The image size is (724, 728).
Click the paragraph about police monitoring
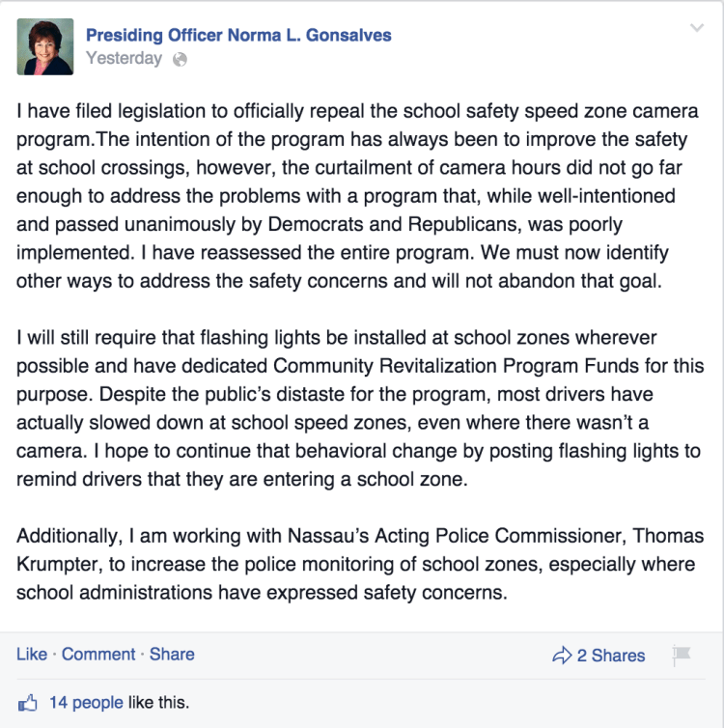(x=357, y=564)
